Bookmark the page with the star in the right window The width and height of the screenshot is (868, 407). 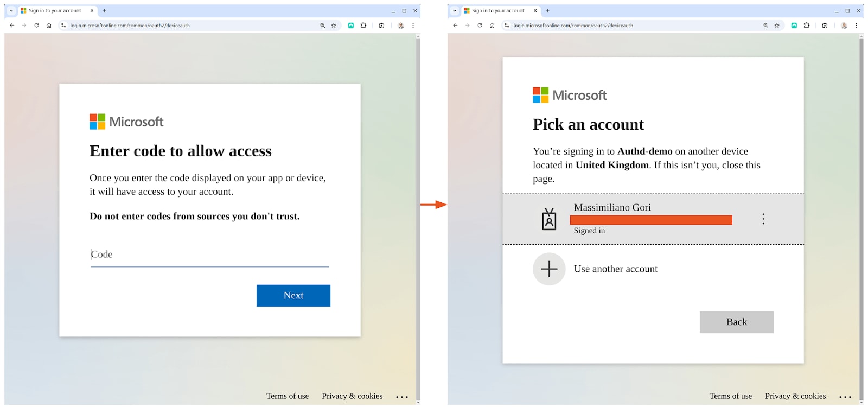coord(777,26)
